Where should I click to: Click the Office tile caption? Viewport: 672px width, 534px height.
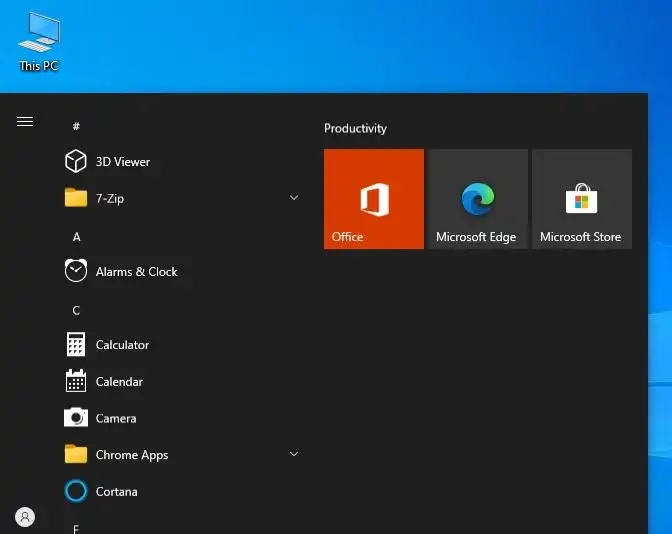click(348, 237)
